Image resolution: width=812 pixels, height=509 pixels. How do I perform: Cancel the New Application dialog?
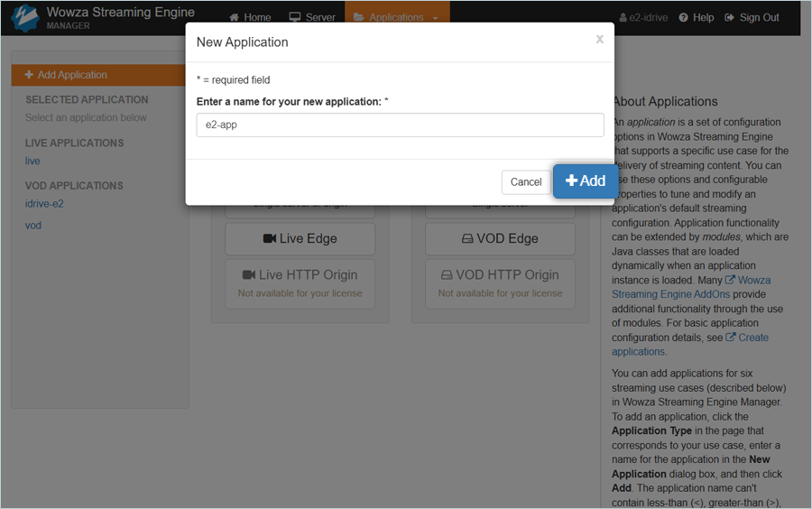[526, 181]
